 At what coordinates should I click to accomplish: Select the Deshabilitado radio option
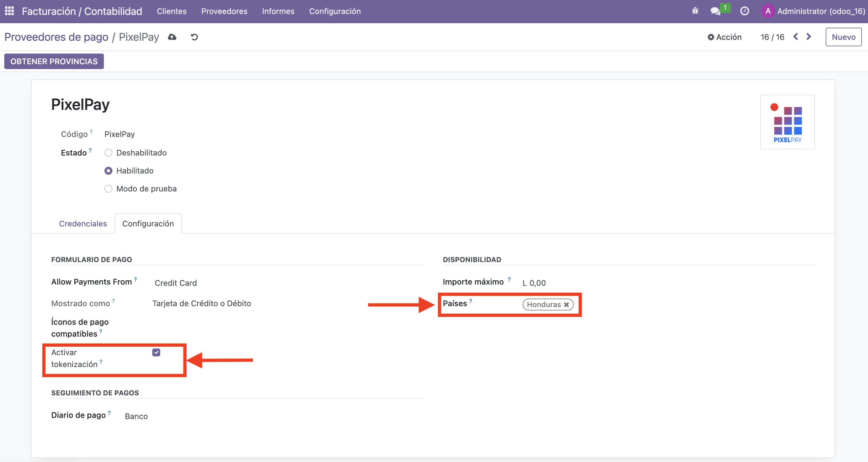(108, 153)
